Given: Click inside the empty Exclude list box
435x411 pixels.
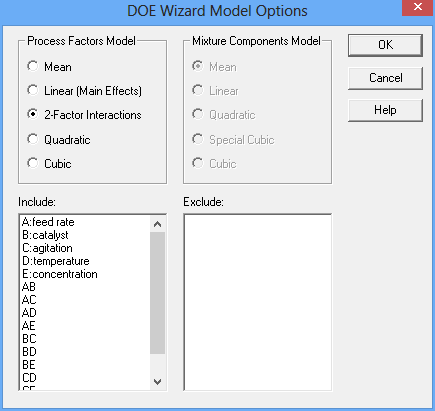Looking at the screenshot, I should coord(258,302).
